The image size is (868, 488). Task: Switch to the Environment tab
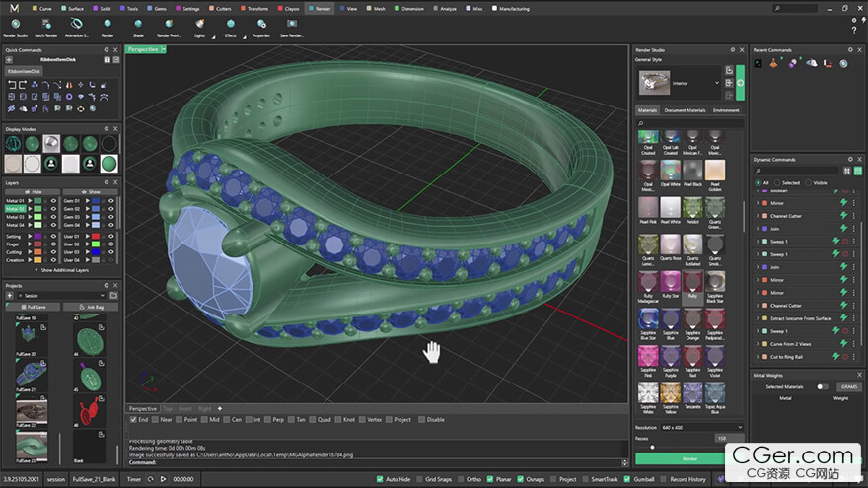pyautogui.click(x=726, y=110)
